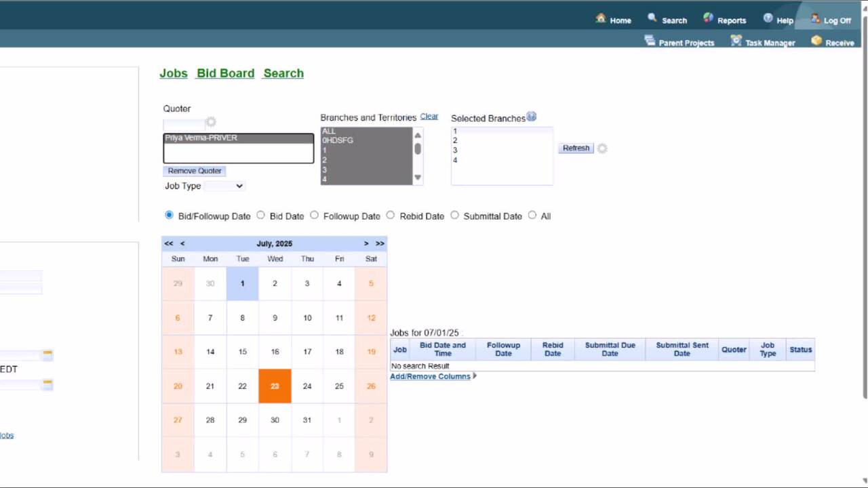Open the Help page
Image resolution: width=868 pixels, height=488 pixels.
click(778, 20)
